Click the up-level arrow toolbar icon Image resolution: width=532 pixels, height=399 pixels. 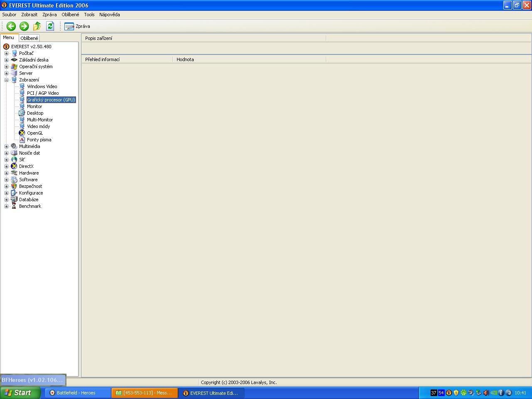(37, 26)
